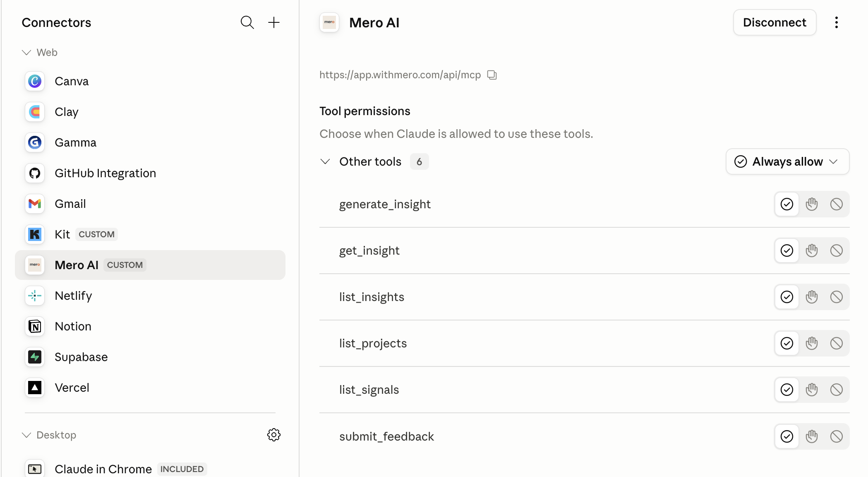Set list_signals to always allow
The image size is (868, 477).
pyautogui.click(x=787, y=390)
